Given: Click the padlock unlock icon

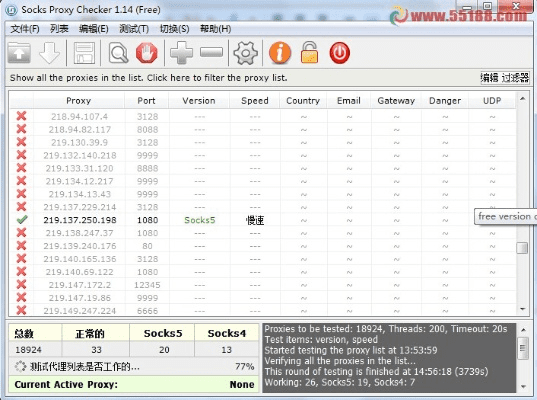Looking at the screenshot, I should [x=309, y=53].
